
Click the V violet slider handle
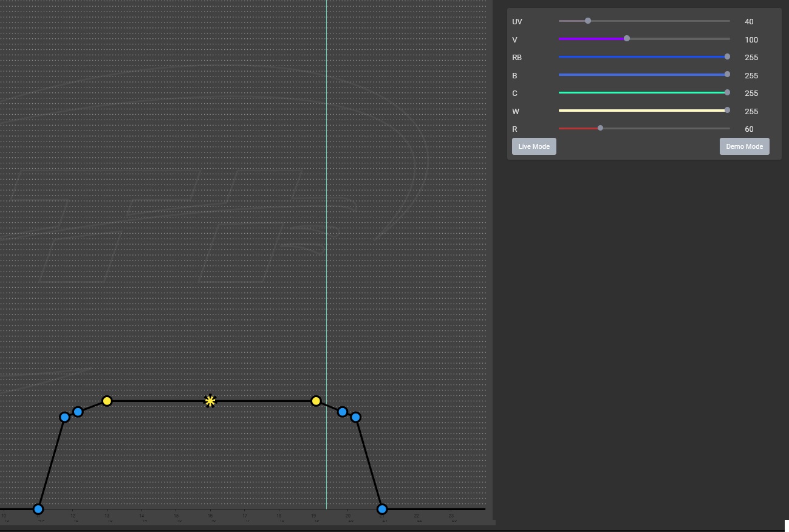pos(627,39)
